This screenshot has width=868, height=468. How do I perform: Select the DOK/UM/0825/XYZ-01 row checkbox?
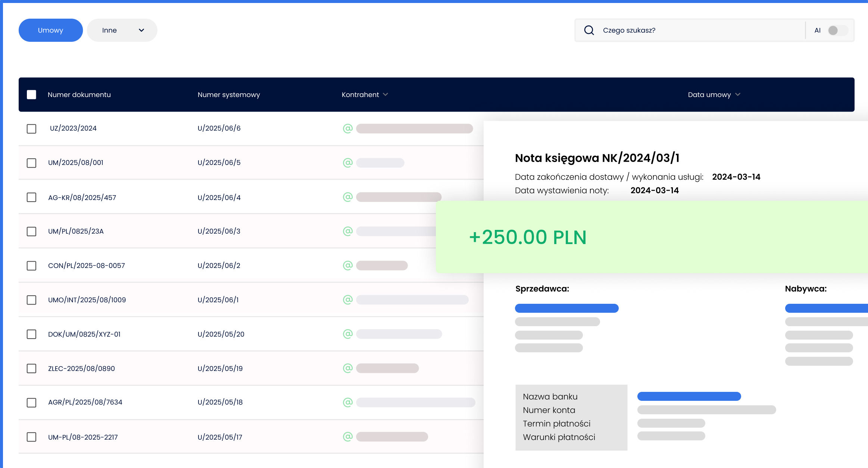click(x=31, y=334)
